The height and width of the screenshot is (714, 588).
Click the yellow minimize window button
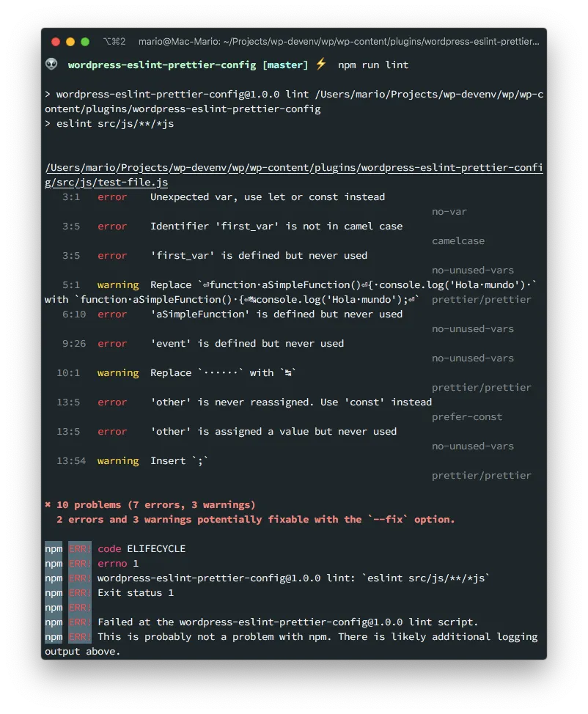pos(70,42)
